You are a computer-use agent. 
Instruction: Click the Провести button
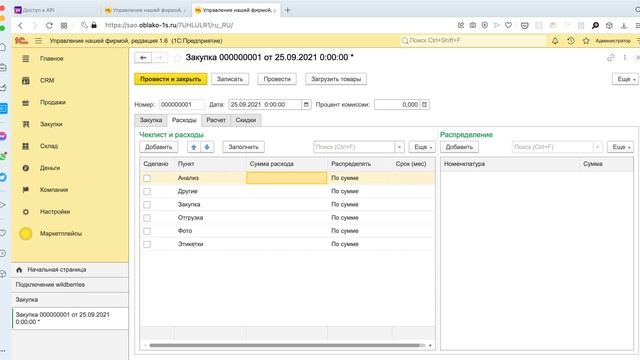[x=277, y=79]
